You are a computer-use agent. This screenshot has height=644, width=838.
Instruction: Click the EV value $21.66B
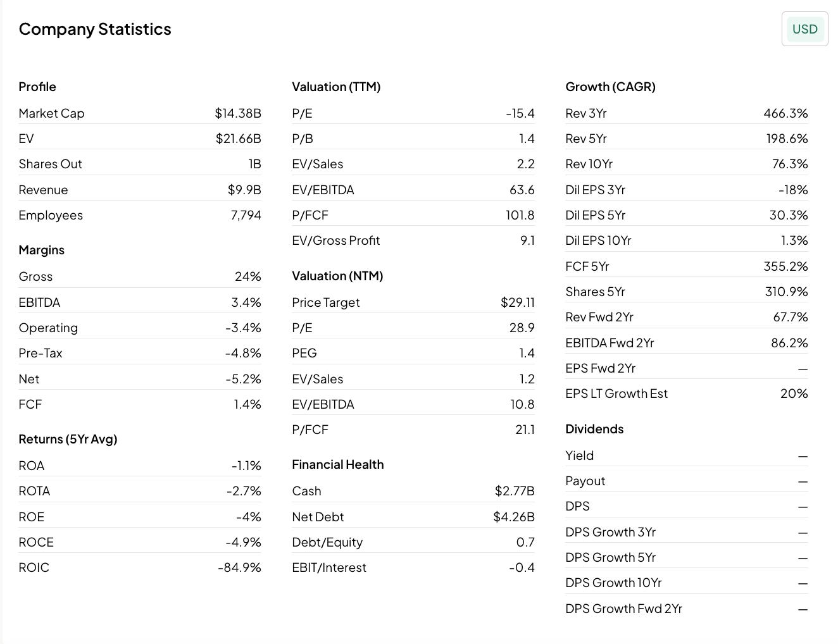238,139
